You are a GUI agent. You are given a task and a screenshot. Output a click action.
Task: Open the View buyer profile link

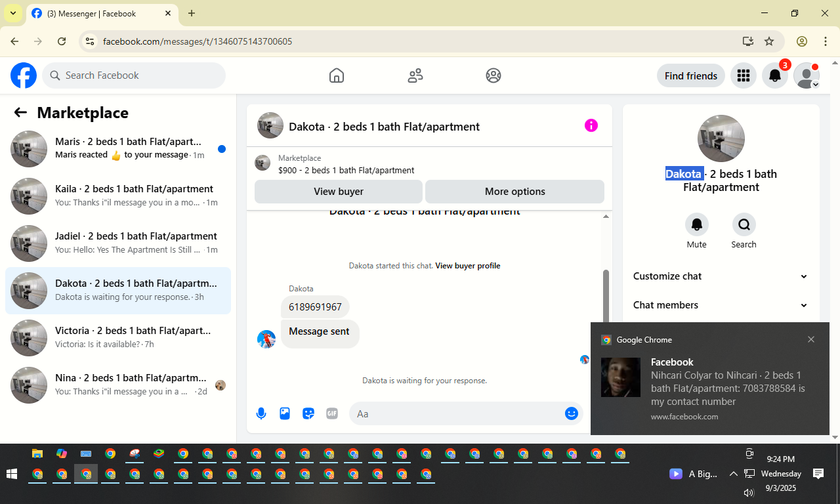[468, 266]
